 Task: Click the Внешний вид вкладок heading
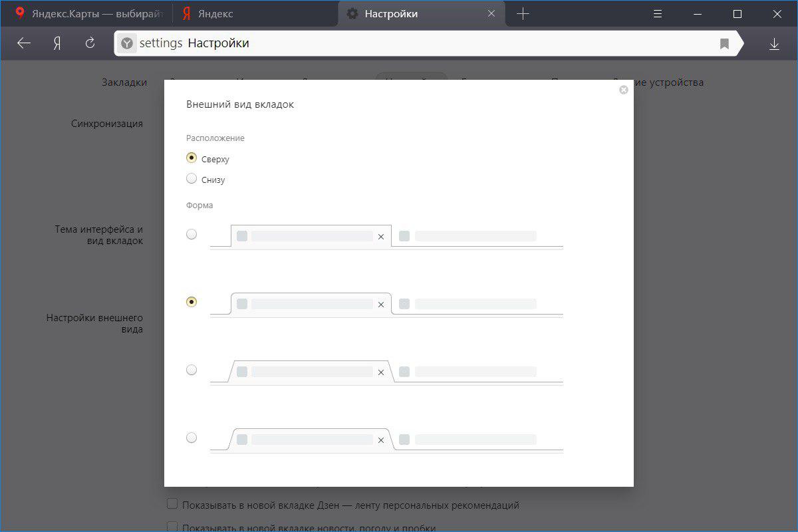point(240,104)
